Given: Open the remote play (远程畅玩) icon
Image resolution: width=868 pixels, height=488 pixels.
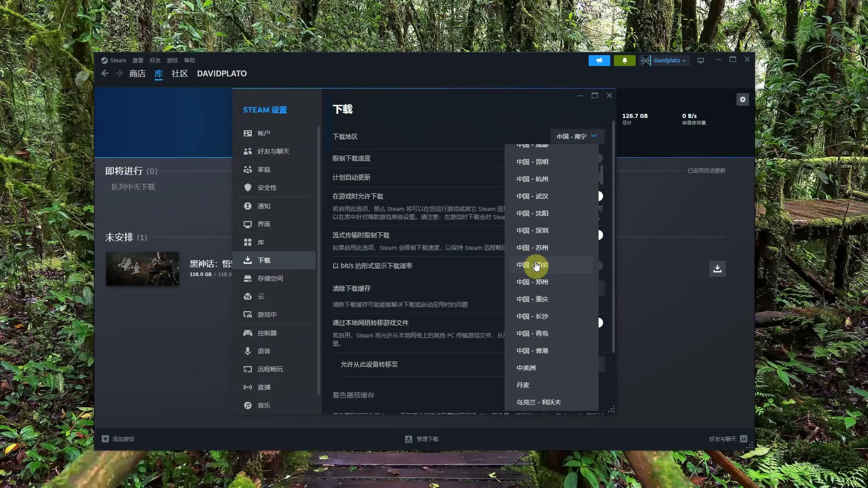Looking at the screenshot, I should coord(248,369).
